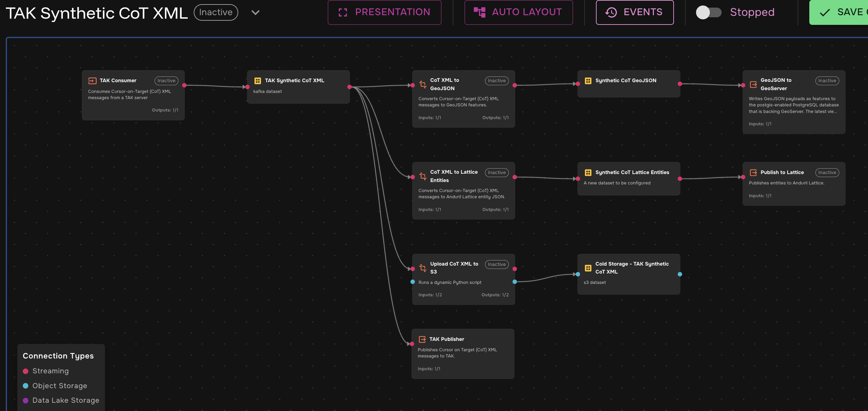Viewport: 868px width, 411px height.
Task: Click the GeoJSON to GeoServer sink icon
Action: [x=753, y=84]
